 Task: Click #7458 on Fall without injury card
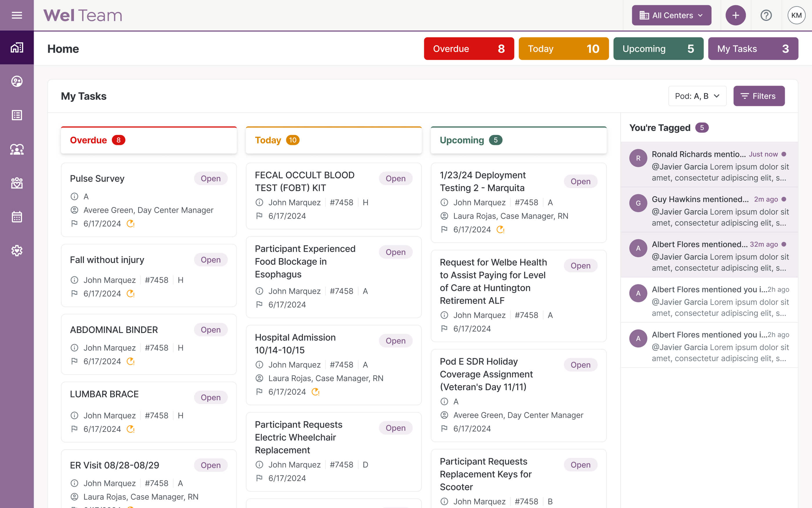tap(156, 280)
